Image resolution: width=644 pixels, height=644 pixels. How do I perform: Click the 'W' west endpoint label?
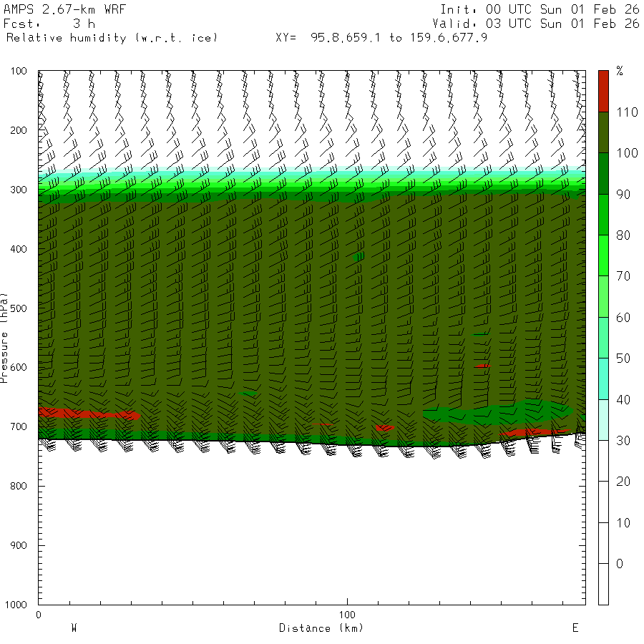(74, 628)
